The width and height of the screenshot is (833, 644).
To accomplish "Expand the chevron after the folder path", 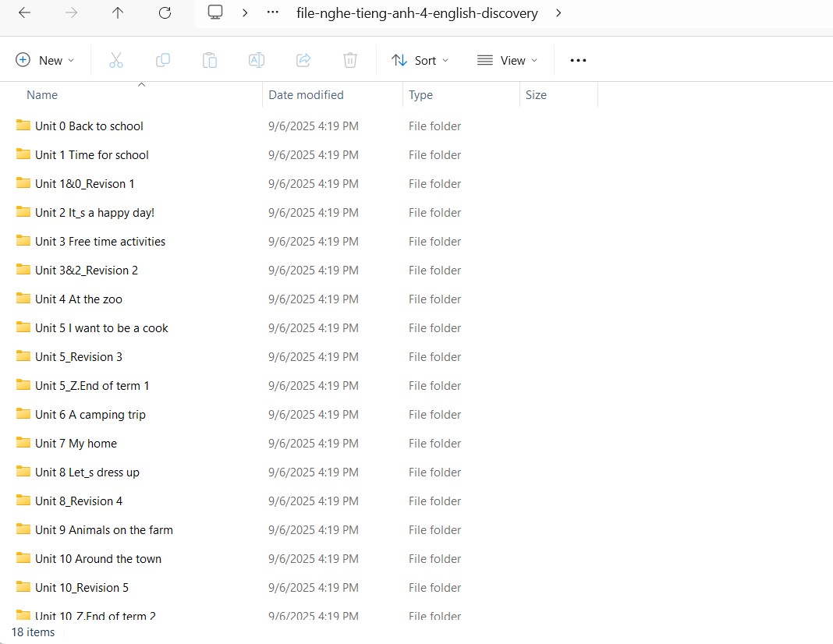I will coord(558,13).
